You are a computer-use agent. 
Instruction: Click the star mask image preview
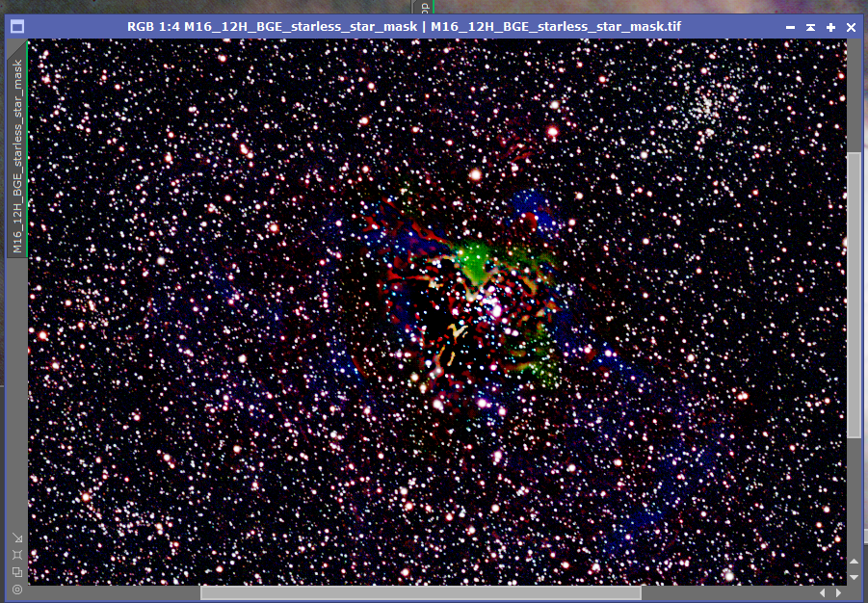437,312
